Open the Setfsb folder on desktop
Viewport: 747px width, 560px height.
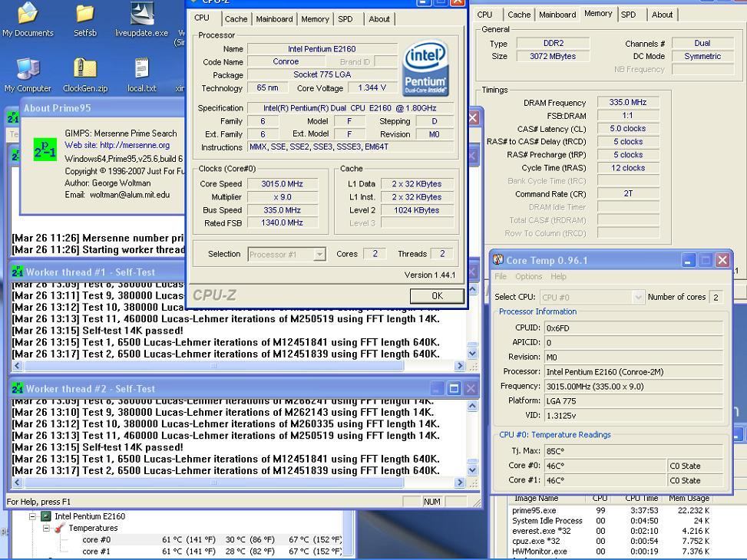(84, 13)
